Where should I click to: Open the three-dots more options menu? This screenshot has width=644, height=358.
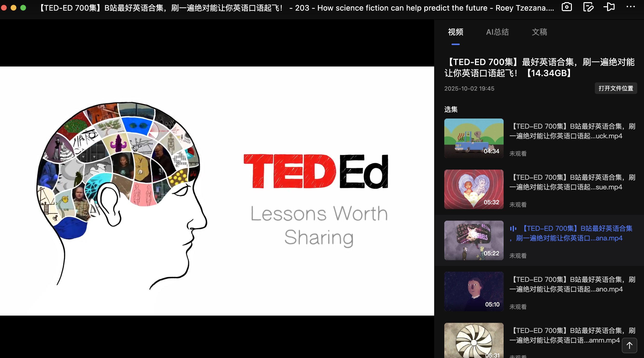coord(630,7)
